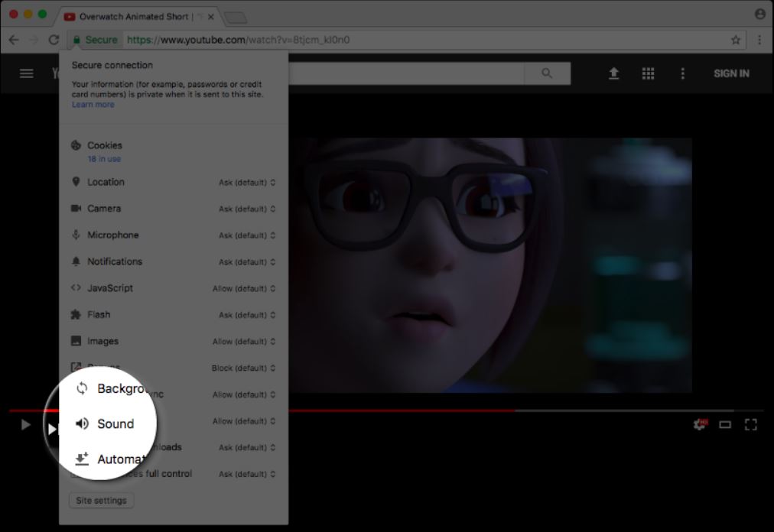Reload the YouTube page
Image resolution: width=774 pixels, height=532 pixels.
tap(54, 40)
